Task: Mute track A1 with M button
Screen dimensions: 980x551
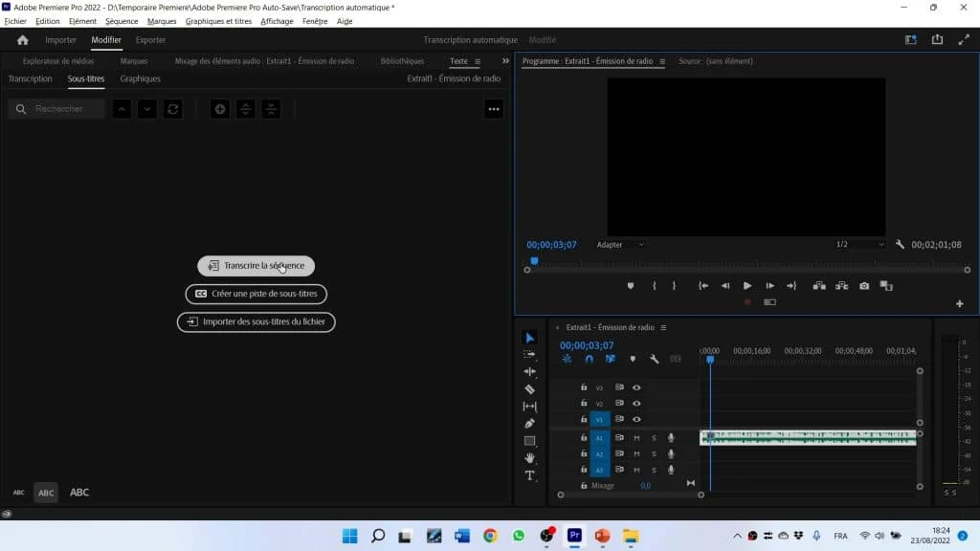Action: click(636, 438)
